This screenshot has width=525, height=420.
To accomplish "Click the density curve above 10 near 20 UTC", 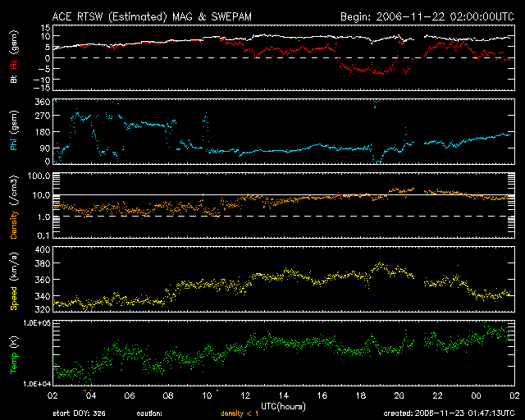I will [401, 190].
